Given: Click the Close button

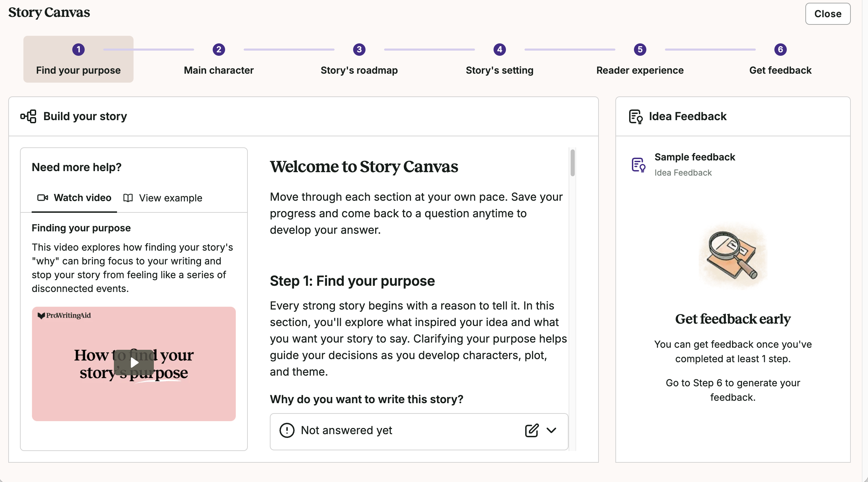Looking at the screenshot, I should coord(828,14).
